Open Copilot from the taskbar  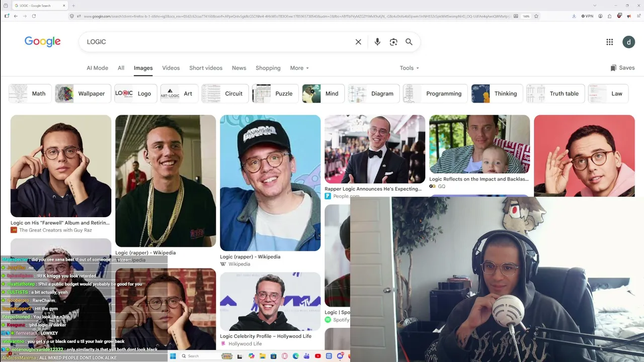(x=252, y=356)
